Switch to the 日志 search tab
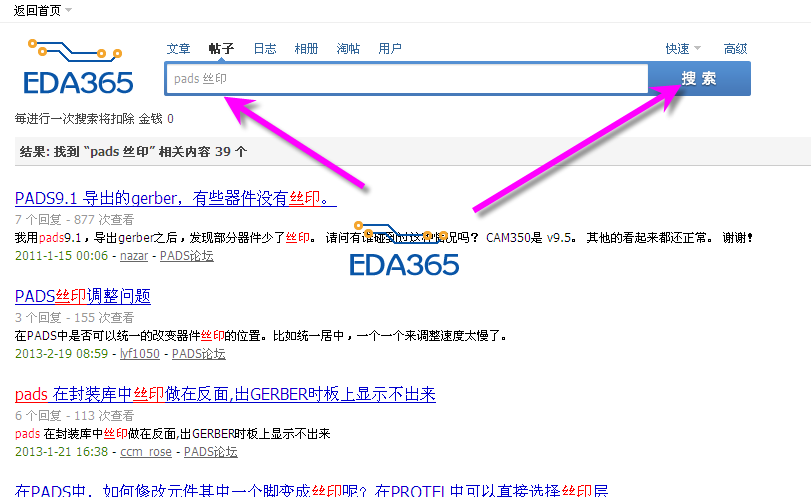The image size is (811, 497). coord(265,49)
